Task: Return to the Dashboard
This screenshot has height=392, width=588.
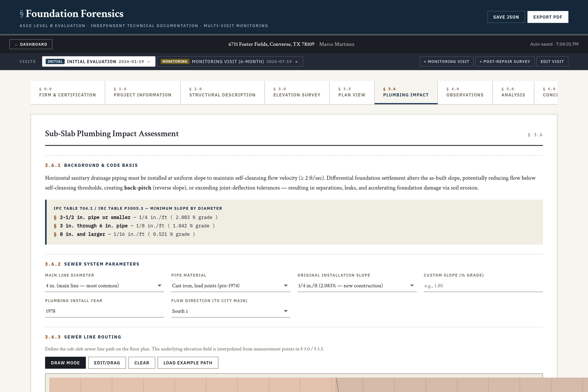Action: click(x=31, y=44)
